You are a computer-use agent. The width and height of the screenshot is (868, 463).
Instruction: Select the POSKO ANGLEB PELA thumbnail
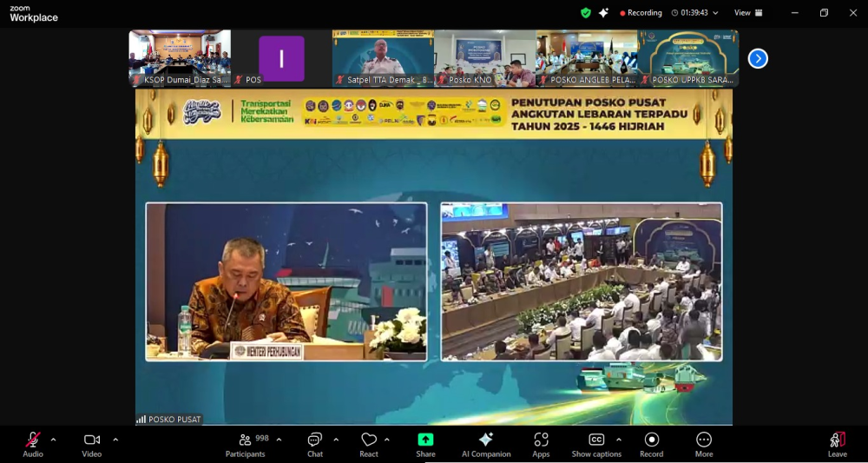(587, 58)
